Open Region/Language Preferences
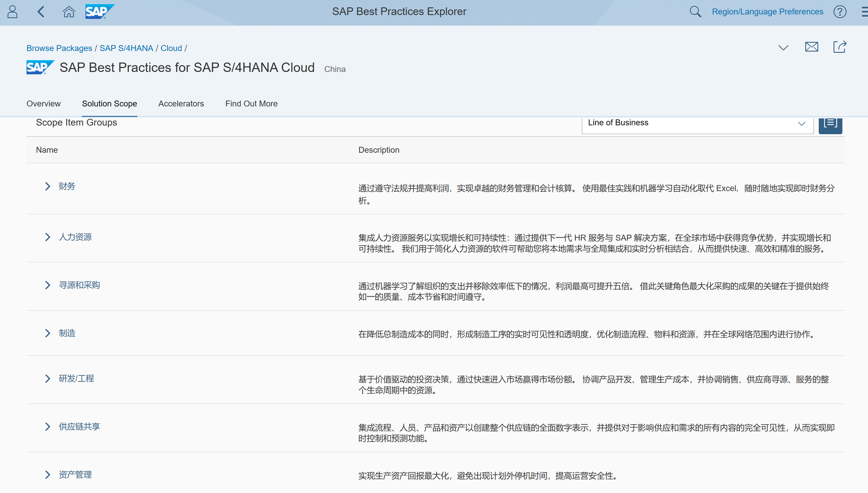 [x=767, y=11]
